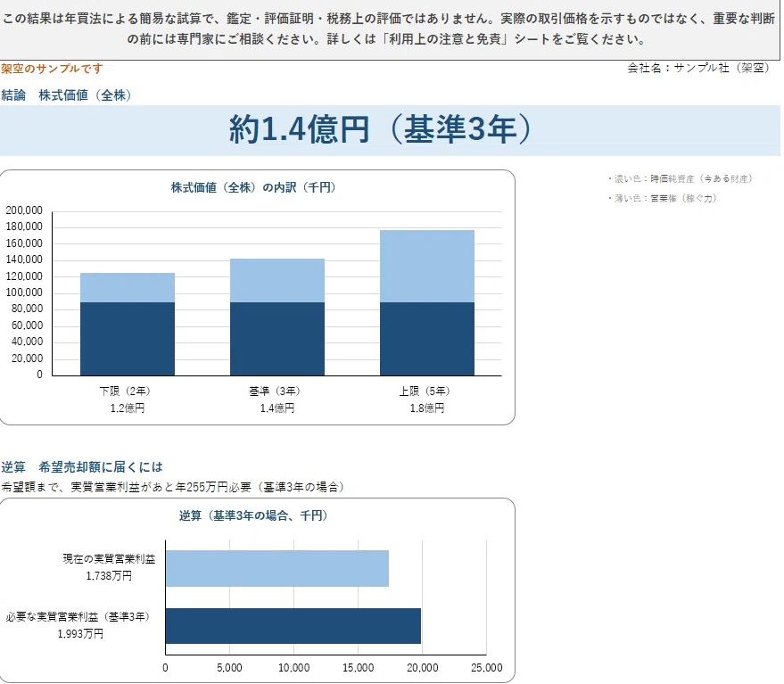Click the label 現在の実質営業利益
Image resolution: width=784 pixels, height=684 pixels.
point(109,558)
